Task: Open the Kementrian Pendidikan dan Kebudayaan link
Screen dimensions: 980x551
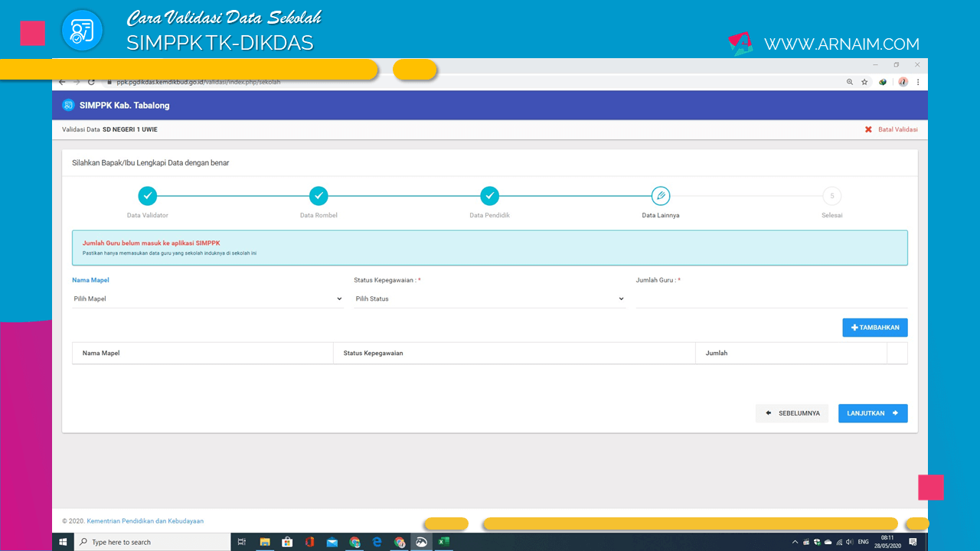Action: [145, 521]
